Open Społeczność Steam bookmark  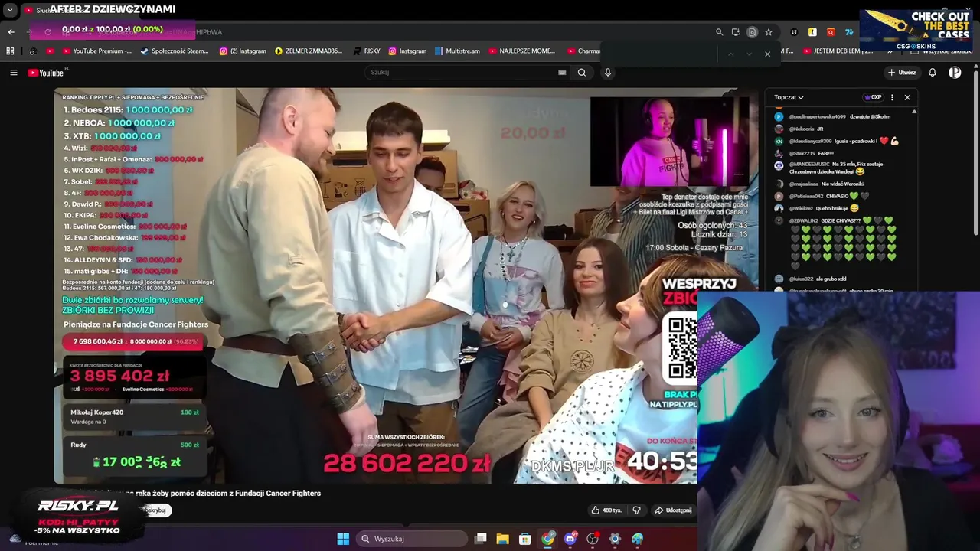tap(175, 51)
